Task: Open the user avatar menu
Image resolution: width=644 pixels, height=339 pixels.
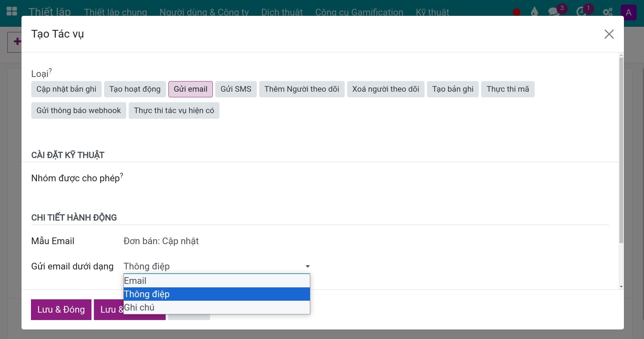Action: tap(629, 13)
